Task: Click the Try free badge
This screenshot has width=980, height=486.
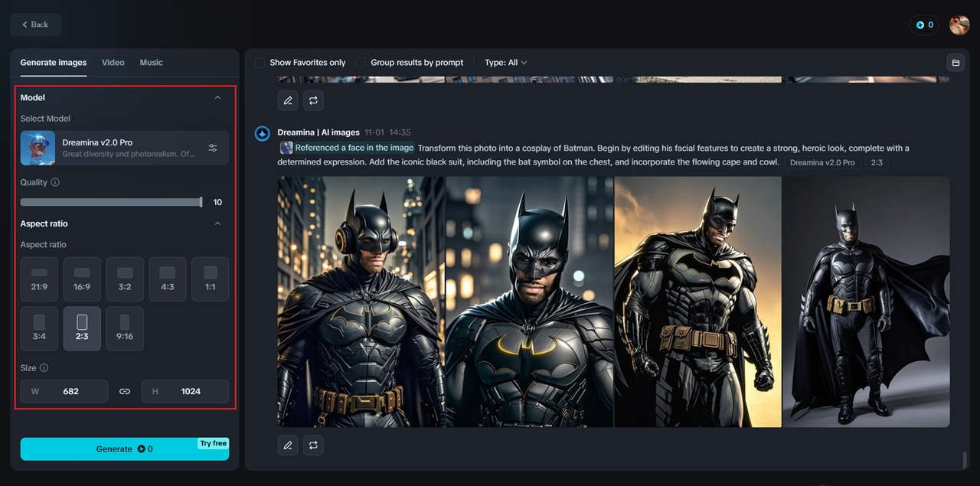Action: [214, 443]
